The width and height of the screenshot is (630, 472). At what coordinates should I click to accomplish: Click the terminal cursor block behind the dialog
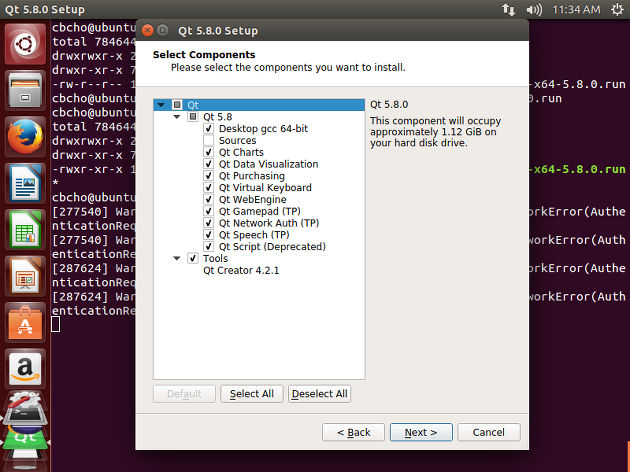[x=56, y=324]
